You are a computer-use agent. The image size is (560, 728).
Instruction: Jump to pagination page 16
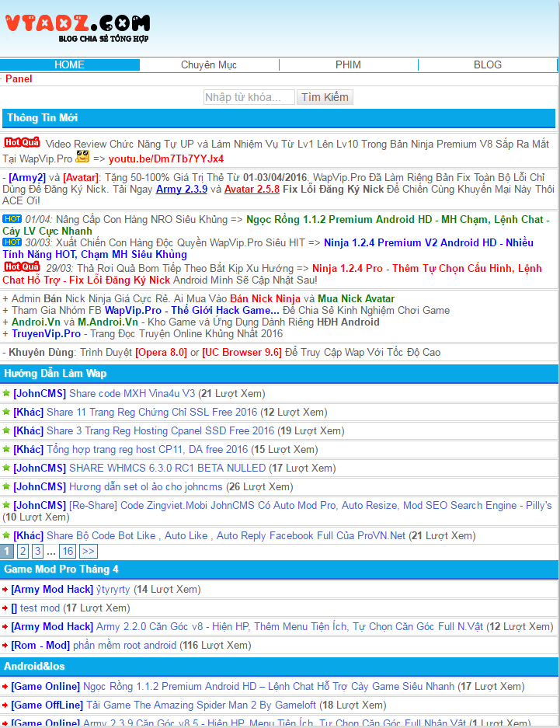click(68, 551)
